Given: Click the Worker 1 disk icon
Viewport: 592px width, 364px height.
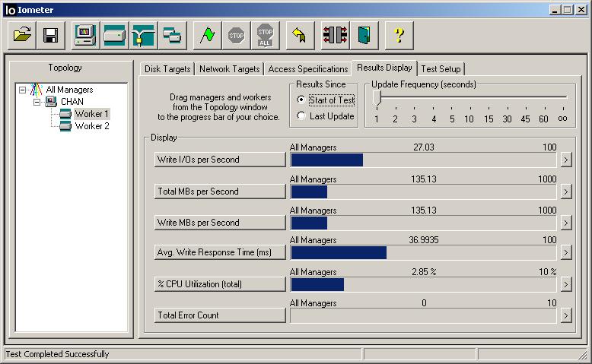Looking at the screenshot, I should (x=65, y=113).
